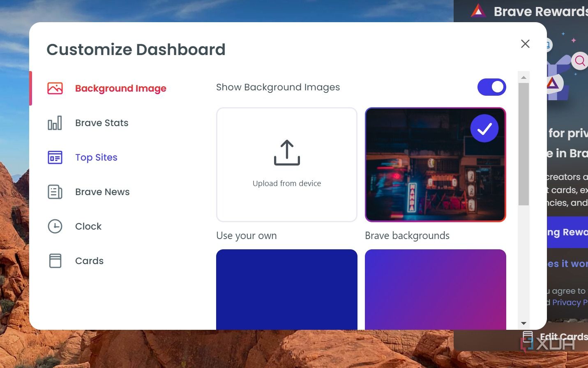Click the 'Brave backgrounds' label
The image size is (588, 368).
pyautogui.click(x=407, y=236)
